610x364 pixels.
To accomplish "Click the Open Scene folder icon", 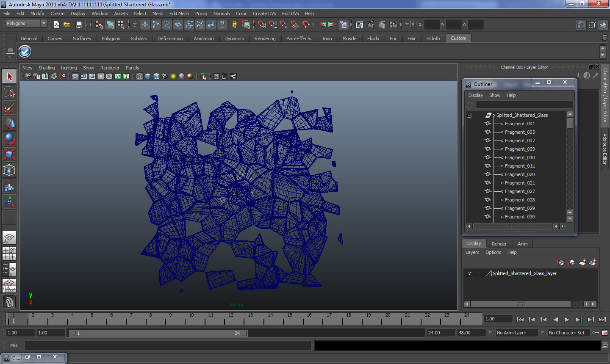I will [x=67, y=25].
